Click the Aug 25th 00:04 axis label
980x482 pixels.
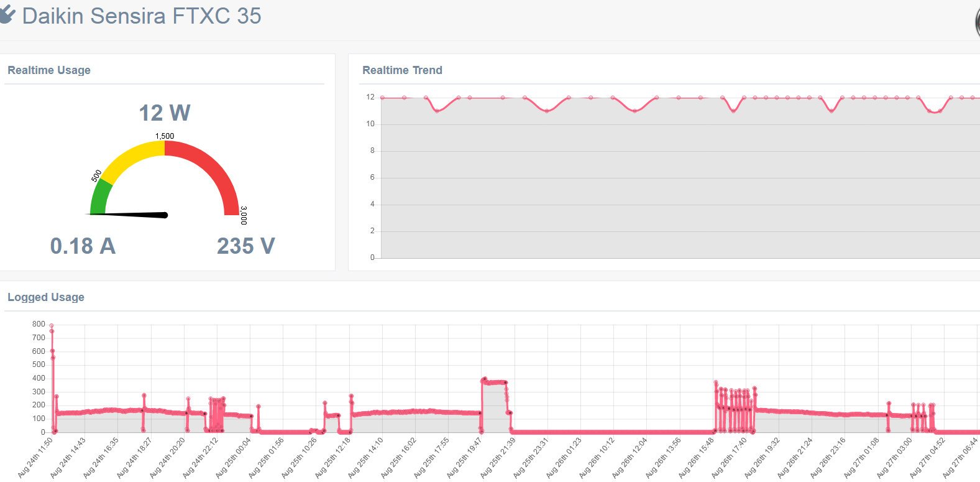tap(233, 458)
